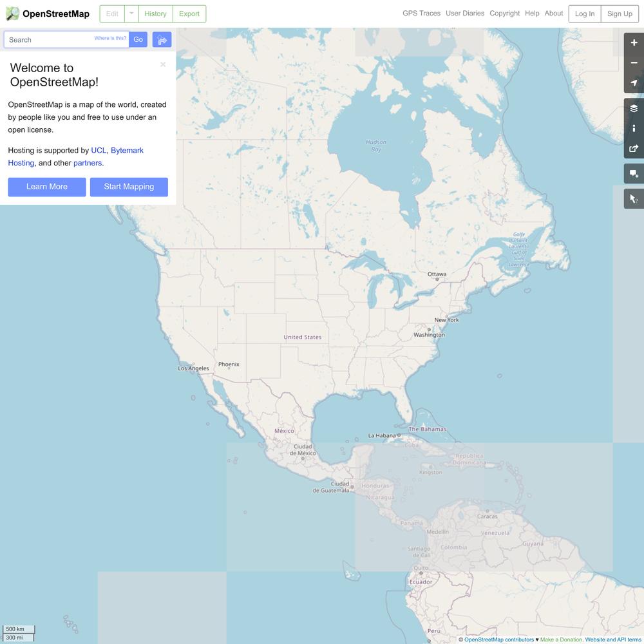Screen dimensions: 644x644
Task: Click the Caracas map label
Action: [487, 516]
